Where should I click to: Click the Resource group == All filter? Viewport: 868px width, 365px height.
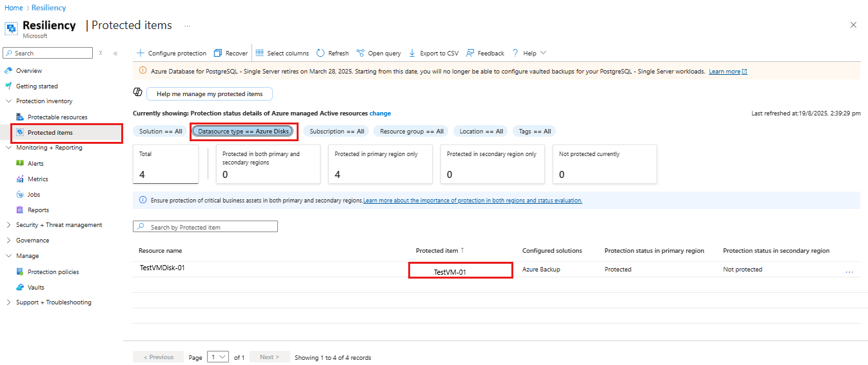[x=411, y=131]
